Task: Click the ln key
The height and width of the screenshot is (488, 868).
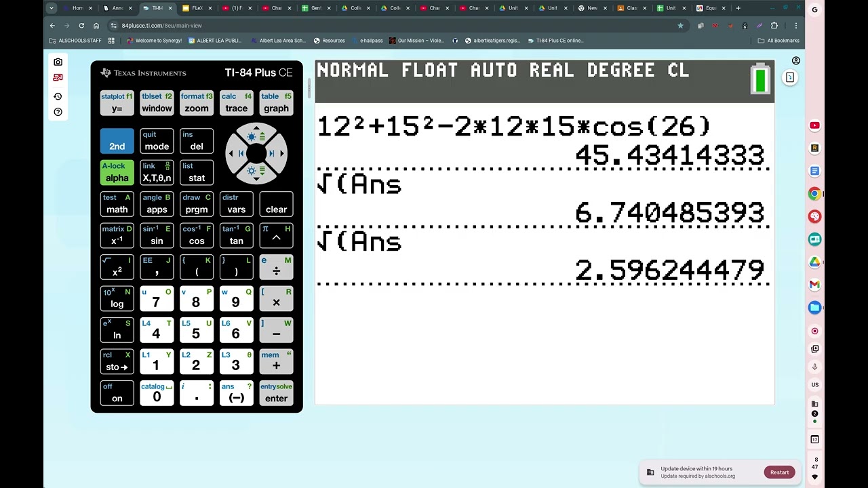Action: [x=117, y=329]
